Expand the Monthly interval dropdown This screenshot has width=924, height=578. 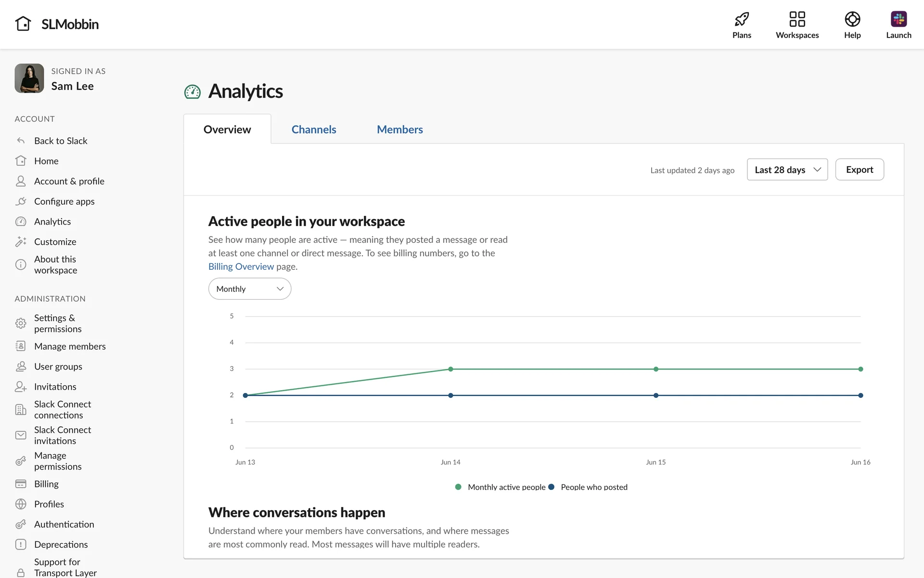tap(249, 289)
